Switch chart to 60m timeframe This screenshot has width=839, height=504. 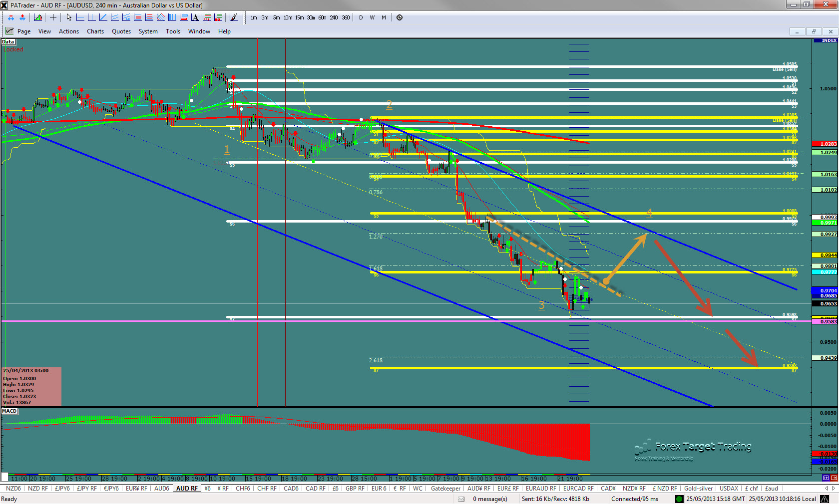(322, 17)
